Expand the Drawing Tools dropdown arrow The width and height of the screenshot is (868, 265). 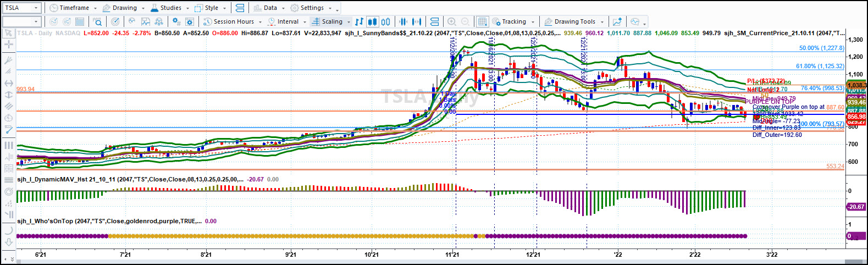coord(602,22)
